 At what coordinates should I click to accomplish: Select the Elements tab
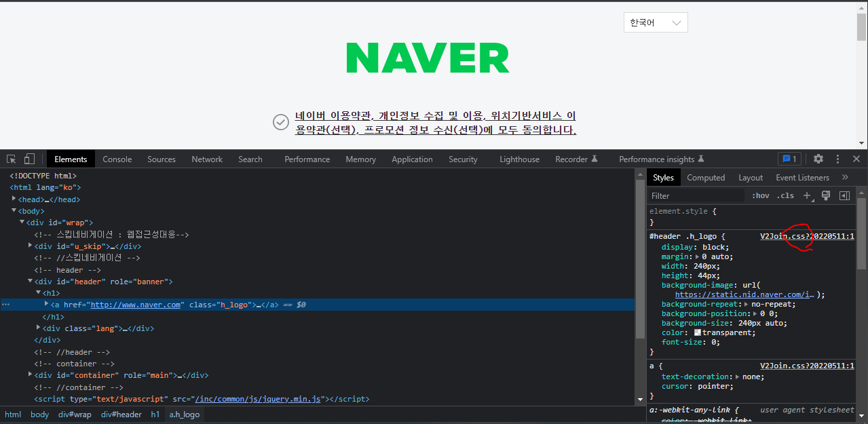tap(71, 159)
